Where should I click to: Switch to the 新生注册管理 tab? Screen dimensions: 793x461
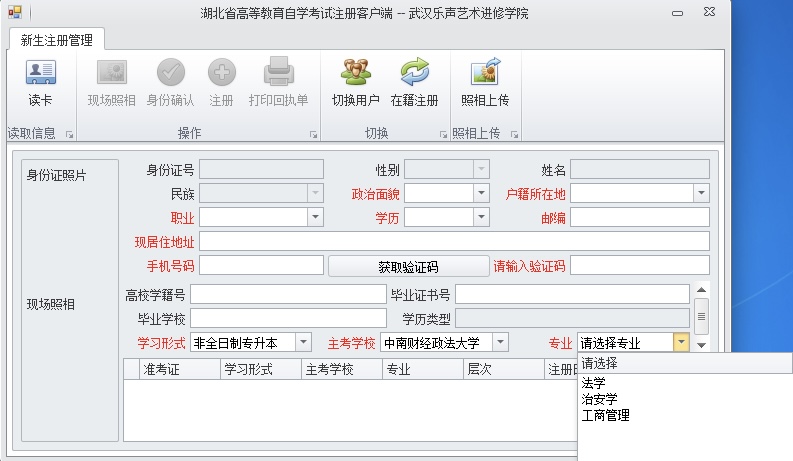pyautogui.click(x=57, y=40)
